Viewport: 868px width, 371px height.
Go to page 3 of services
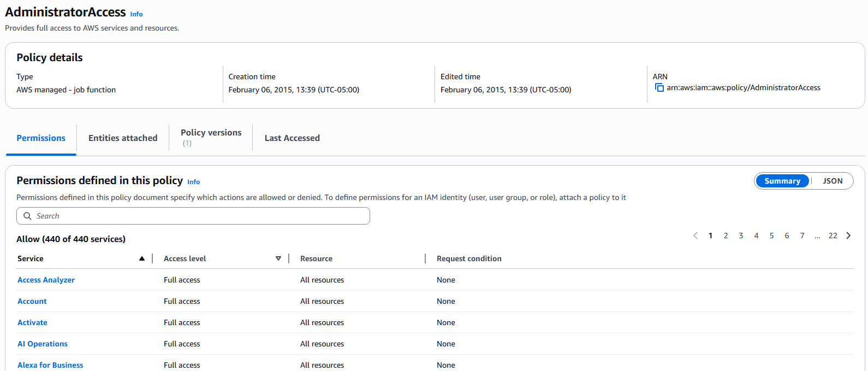(x=741, y=235)
